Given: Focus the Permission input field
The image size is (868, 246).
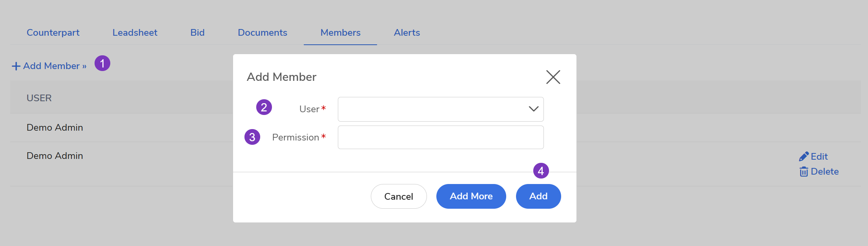Looking at the screenshot, I should pos(441,137).
